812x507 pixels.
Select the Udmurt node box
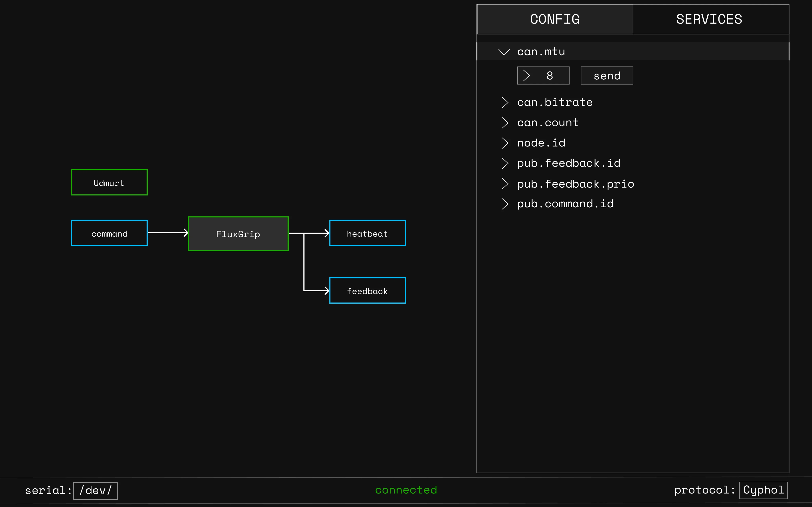point(109,182)
